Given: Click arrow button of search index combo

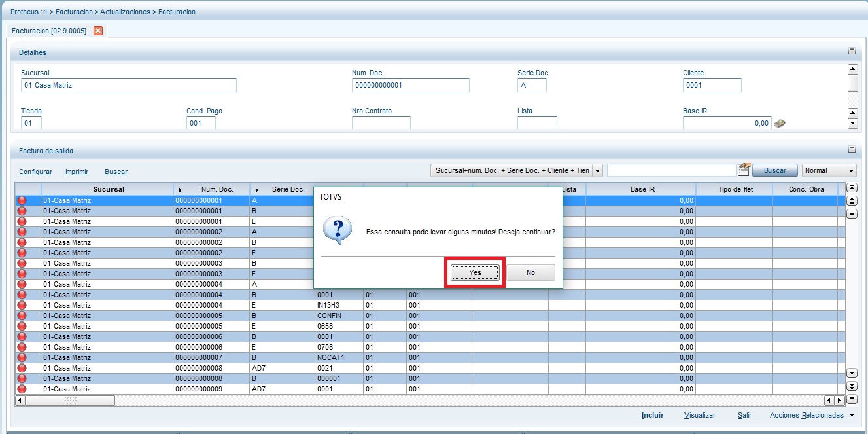Looking at the screenshot, I should click(x=597, y=170).
